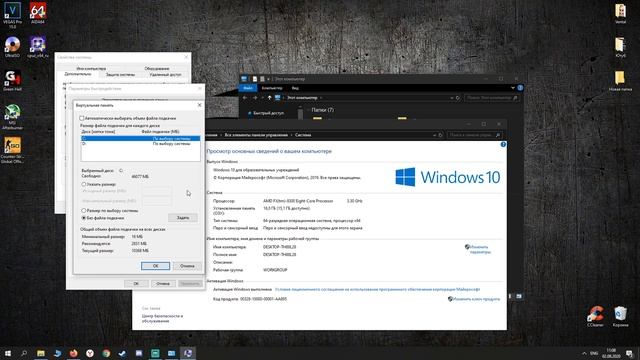Open taskbar search magnifier
The width and height of the screenshot is (640, 360).
coord(24,353)
